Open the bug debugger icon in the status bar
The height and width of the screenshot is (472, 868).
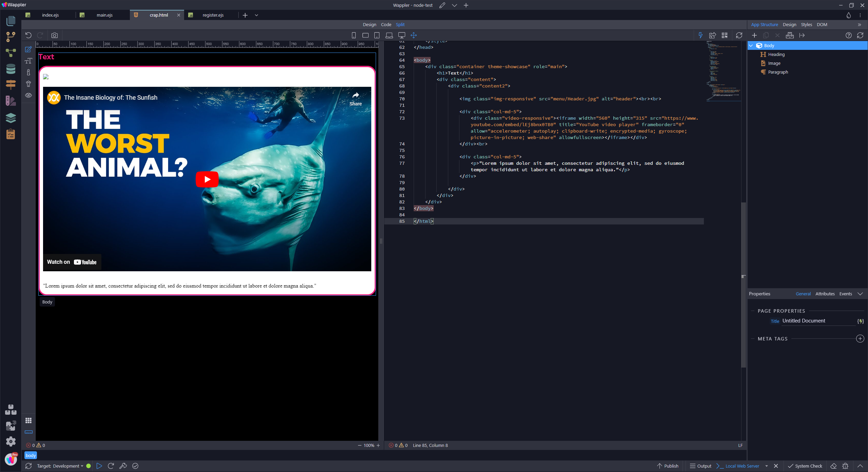845,466
